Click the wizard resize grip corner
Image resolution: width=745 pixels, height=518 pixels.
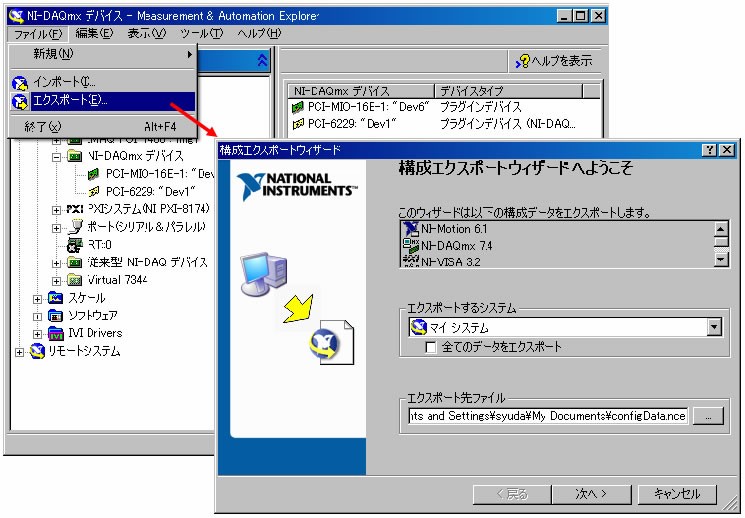coord(731,505)
